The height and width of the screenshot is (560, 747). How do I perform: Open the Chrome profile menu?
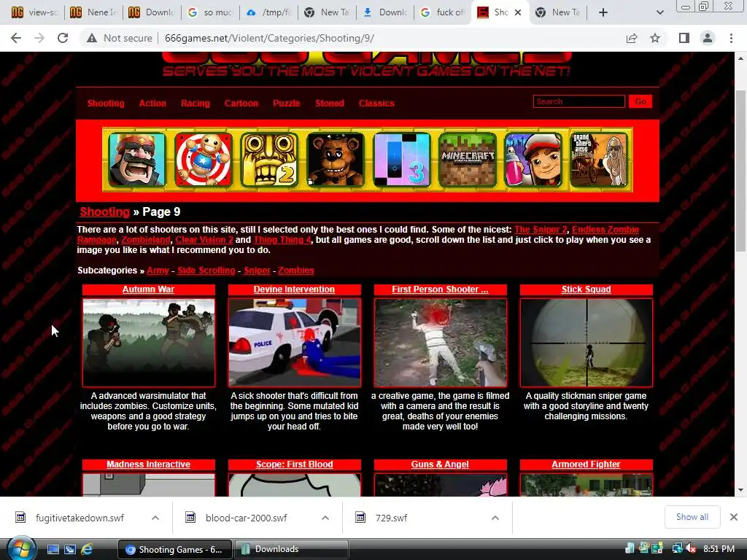point(708,38)
